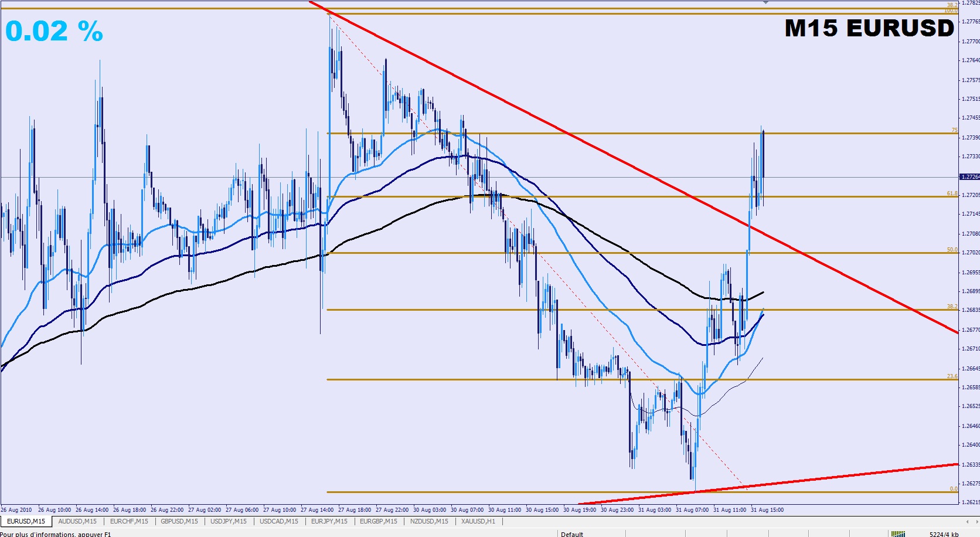
Task: Click the 1.27575 price axis label
Action: [x=971, y=80]
